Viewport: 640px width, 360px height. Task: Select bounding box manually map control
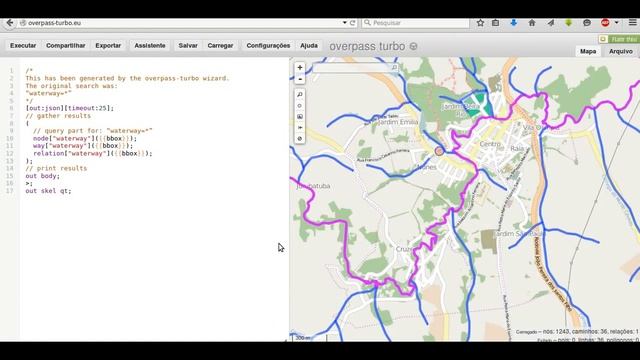[x=300, y=117]
